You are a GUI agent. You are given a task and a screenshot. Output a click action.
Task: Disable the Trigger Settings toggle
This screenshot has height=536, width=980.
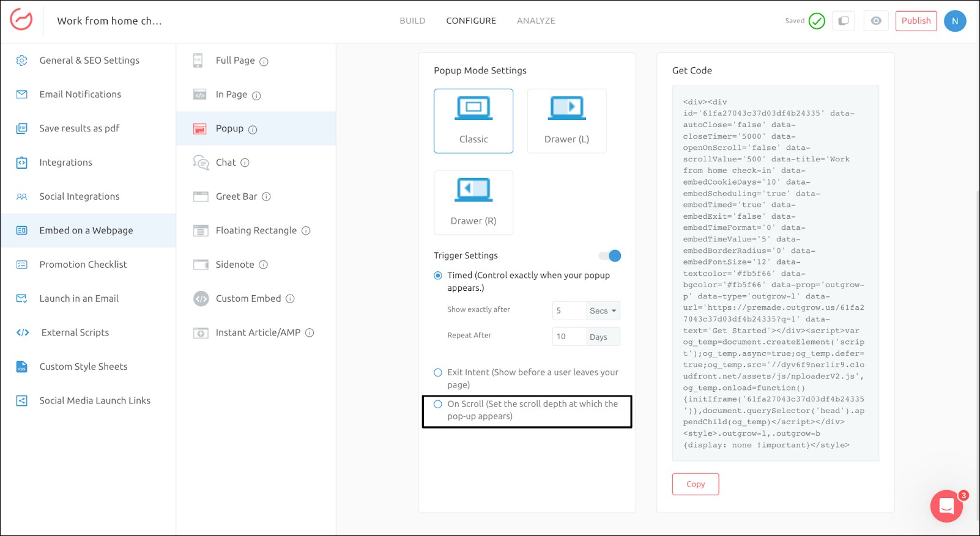(610, 255)
